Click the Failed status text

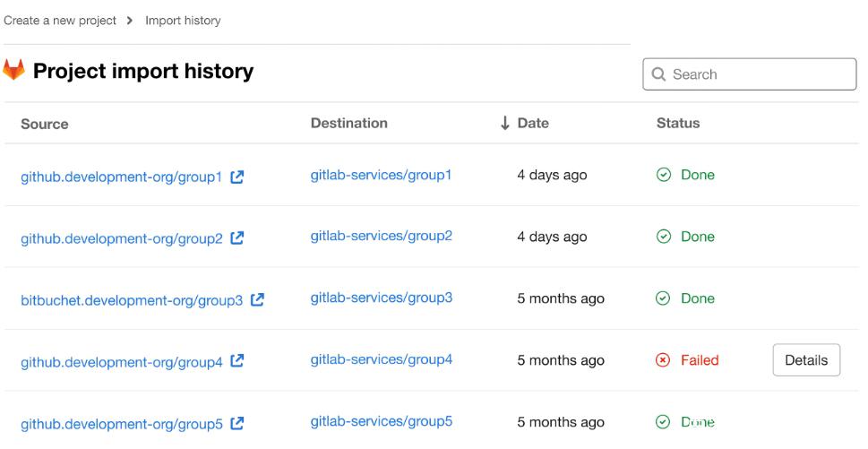[x=700, y=360]
